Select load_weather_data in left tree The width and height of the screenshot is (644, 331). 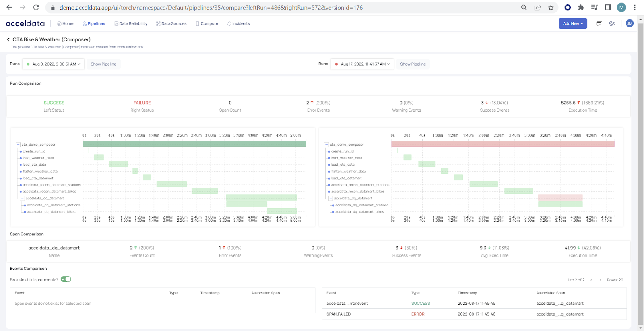coord(38,158)
